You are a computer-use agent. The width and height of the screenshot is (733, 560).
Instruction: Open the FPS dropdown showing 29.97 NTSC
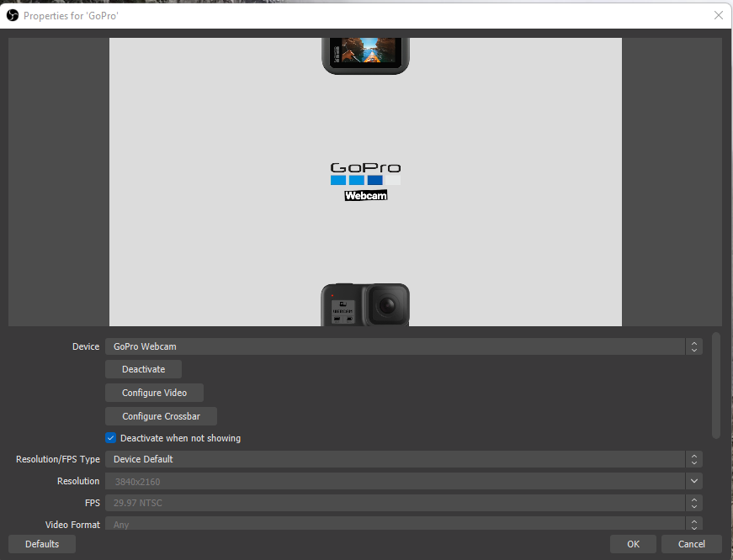tap(403, 503)
